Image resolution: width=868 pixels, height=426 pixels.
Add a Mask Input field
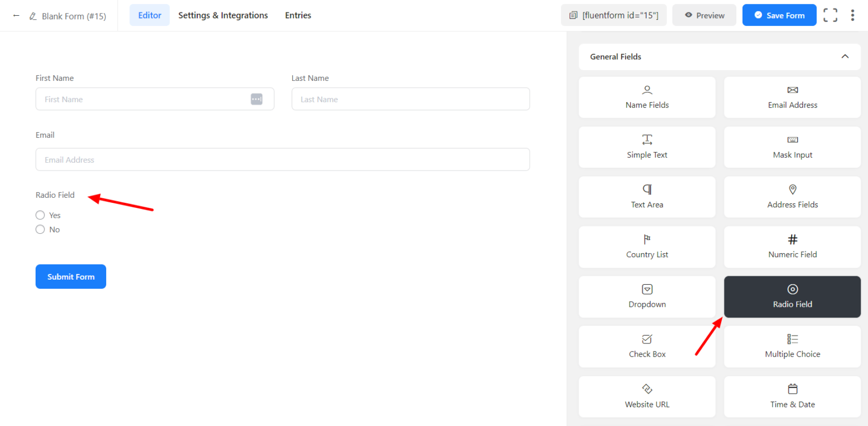coord(792,147)
